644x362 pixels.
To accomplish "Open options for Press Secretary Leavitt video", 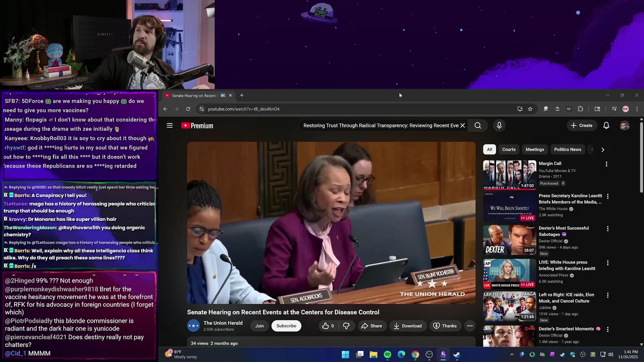I will coord(607,197).
